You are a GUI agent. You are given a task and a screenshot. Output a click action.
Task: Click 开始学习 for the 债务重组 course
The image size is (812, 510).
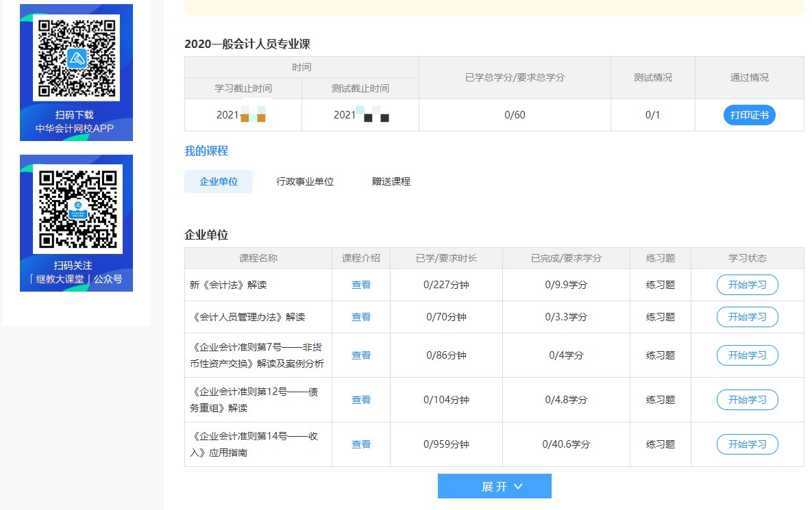(747, 400)
